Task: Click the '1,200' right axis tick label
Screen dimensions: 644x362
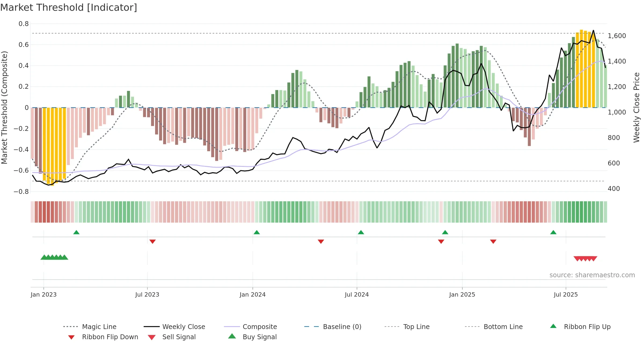Action: [617, 87]
